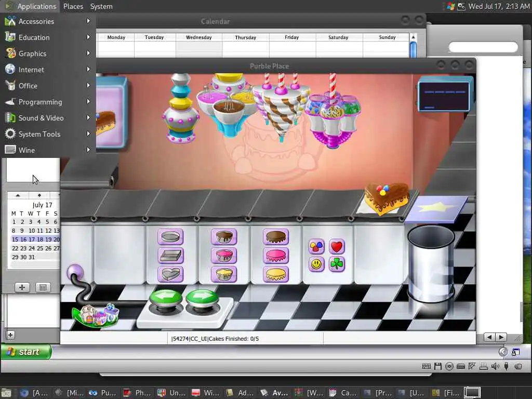
Task: Click the mini calendar diamond today button
Action: coord(39,195)
